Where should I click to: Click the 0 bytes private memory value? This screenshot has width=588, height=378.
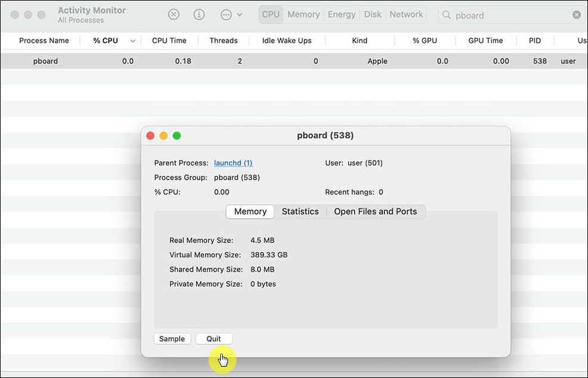[263, 284]
